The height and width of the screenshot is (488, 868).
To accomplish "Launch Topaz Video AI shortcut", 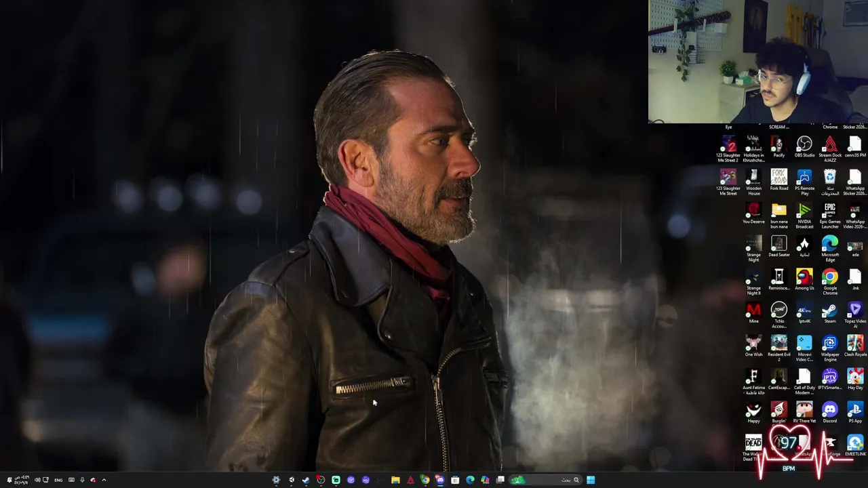I will pyautogui.click(x=855, y=315).
